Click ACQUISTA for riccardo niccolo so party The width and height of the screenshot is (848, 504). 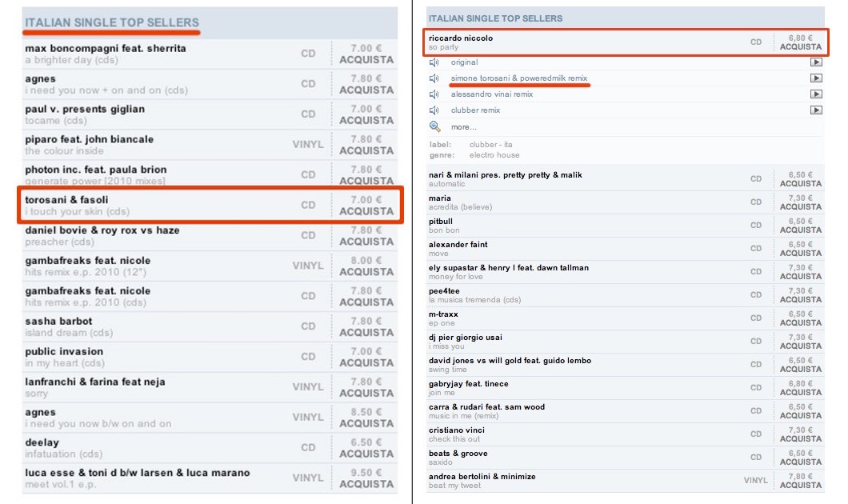800,47
